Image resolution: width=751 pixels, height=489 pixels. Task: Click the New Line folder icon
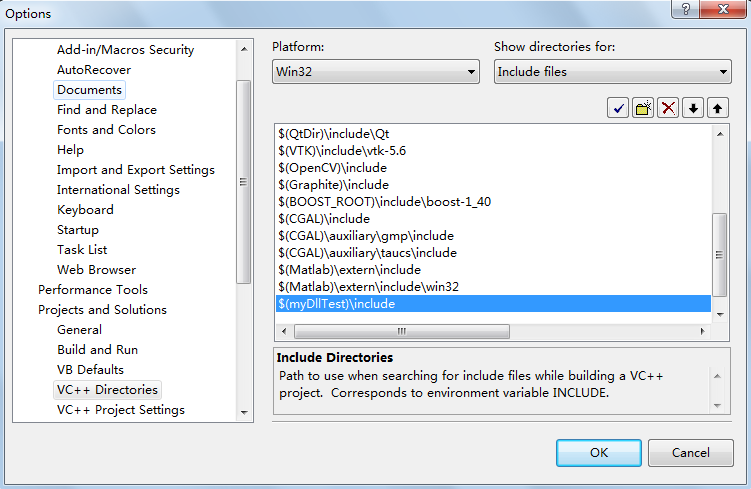coord(643,108)
